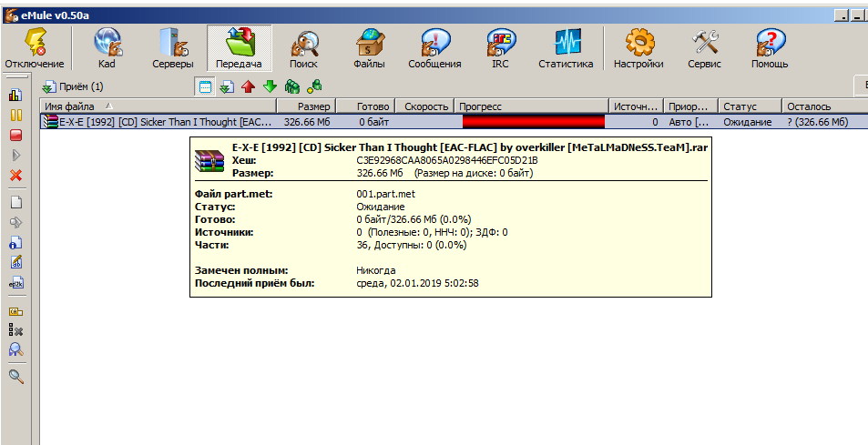
Task: Sort by Скорость column header
Action: (x=424, y=106)
